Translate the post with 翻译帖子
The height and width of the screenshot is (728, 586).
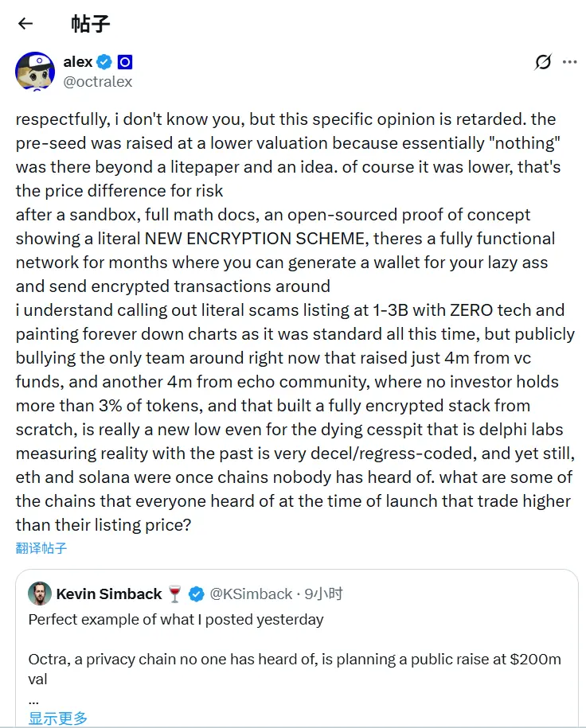pyautogui.click(x=41, y=548)
